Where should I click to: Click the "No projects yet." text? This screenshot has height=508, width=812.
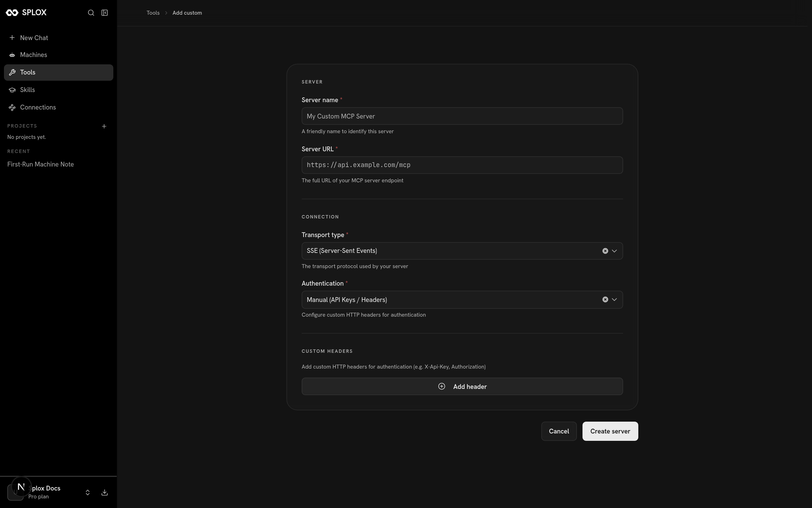click(x=27, y=137)
